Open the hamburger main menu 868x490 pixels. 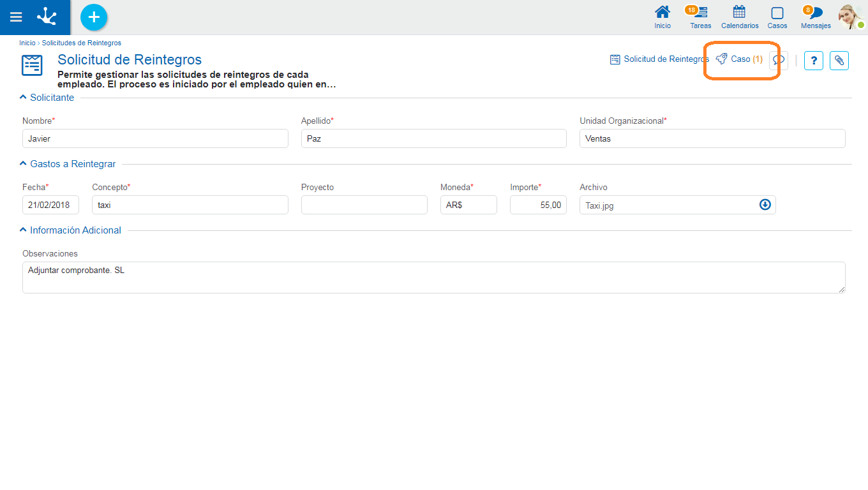tap(16, 17)
